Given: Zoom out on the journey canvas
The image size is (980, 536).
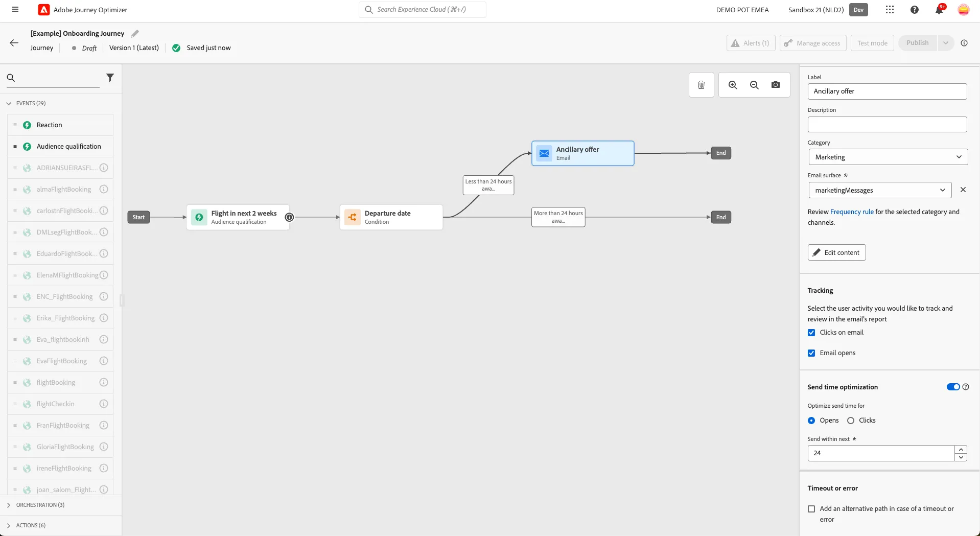Looking at the screenshot, I should tap(754, 85).
